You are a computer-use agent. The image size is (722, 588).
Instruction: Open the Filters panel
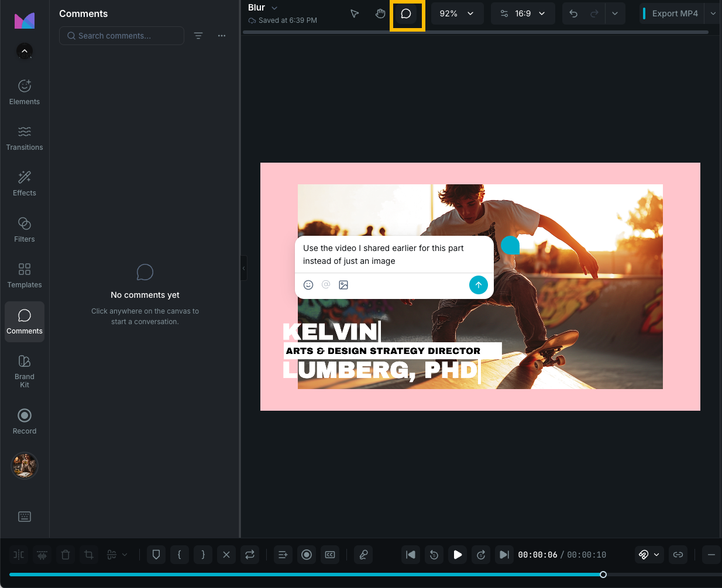[x=25, y=230]
